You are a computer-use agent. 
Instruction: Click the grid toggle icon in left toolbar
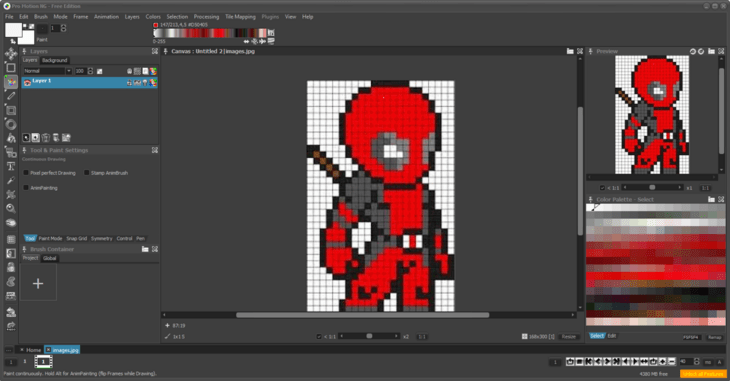tap(11, 239)
